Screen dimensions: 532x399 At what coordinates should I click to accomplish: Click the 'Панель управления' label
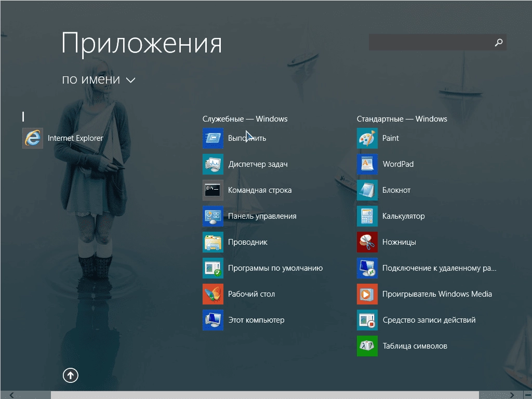262,216
